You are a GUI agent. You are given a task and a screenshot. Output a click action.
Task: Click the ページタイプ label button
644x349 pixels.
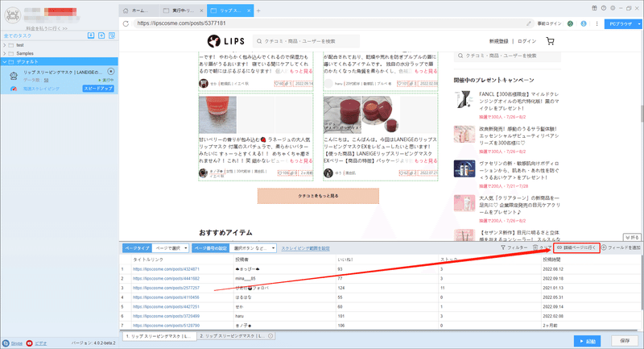(x=137, y=248)
